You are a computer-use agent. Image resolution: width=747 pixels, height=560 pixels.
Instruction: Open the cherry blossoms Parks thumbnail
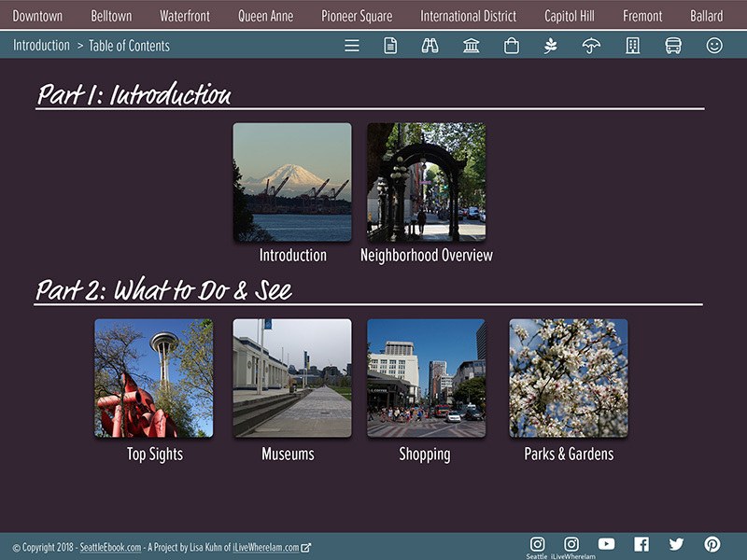569,378
